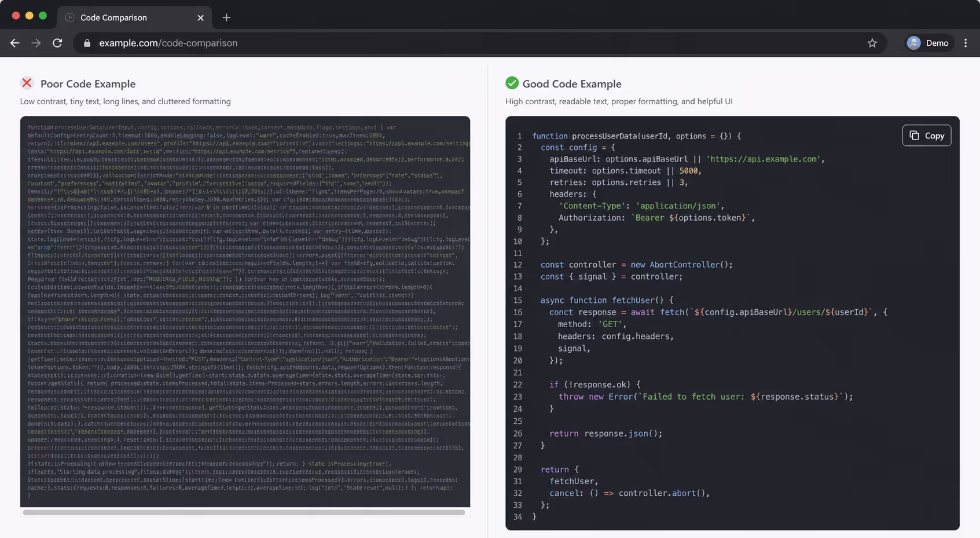Click the macOS green maximize window button
980x538 pixels.
[x=43, y=16]
